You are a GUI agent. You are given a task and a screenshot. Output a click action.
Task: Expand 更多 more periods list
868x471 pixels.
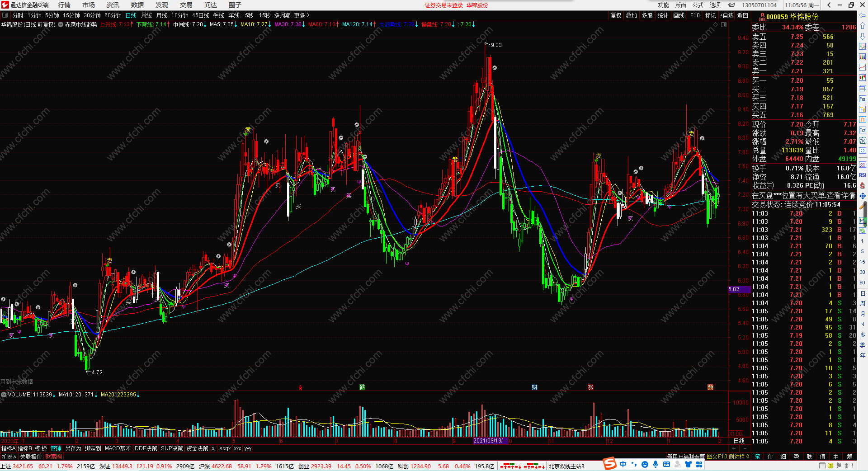[x=302, y=15]
